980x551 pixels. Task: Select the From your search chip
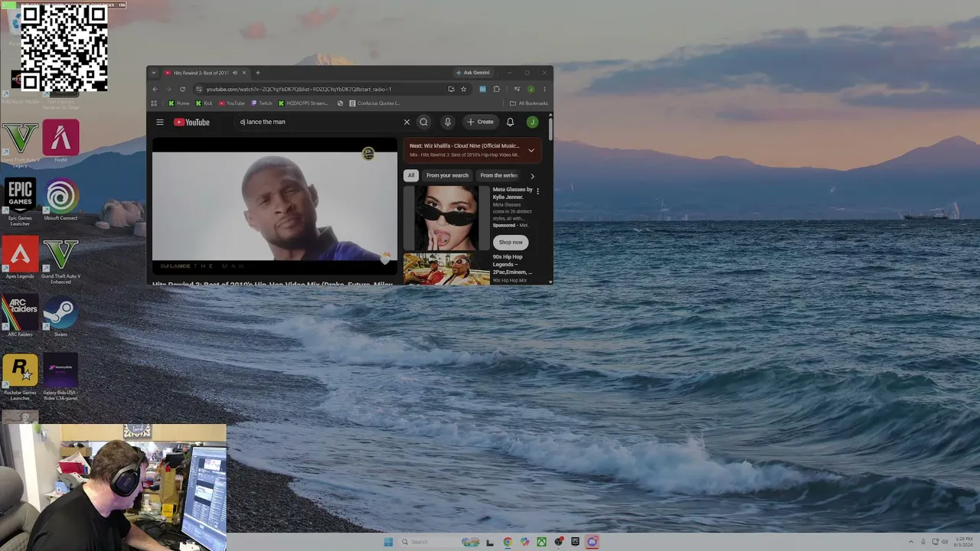447,175
